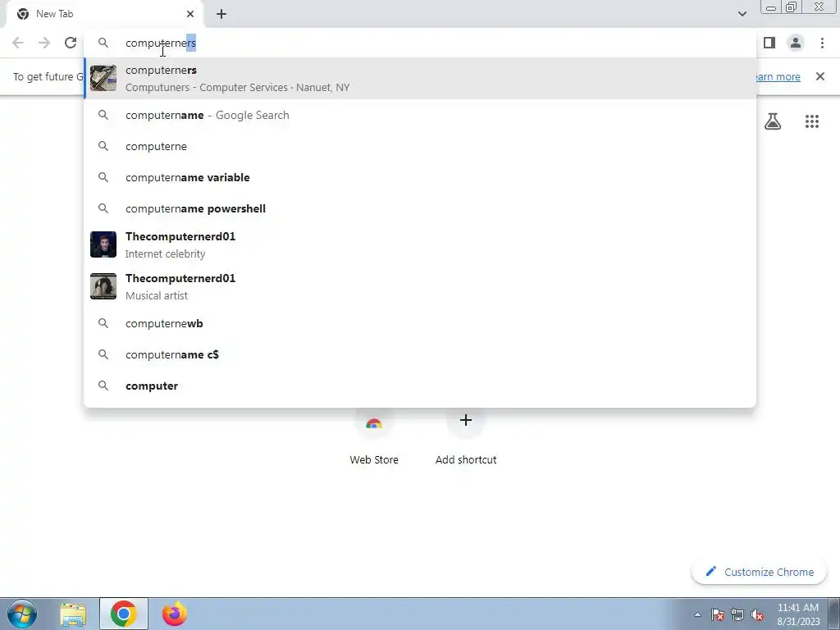Viewport: 840px width, 630px height.
Task: Open the network status tray icon
Action: (737, 614)
